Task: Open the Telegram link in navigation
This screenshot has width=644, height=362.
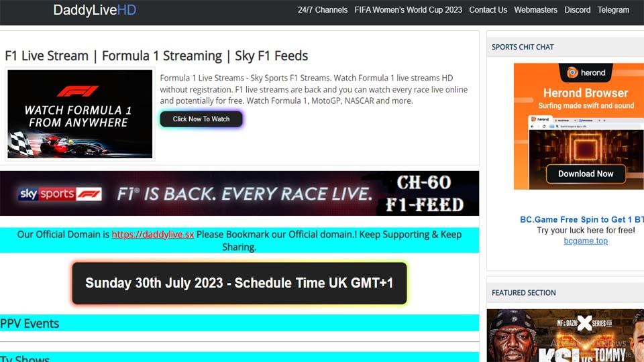Action: (612, 10)
